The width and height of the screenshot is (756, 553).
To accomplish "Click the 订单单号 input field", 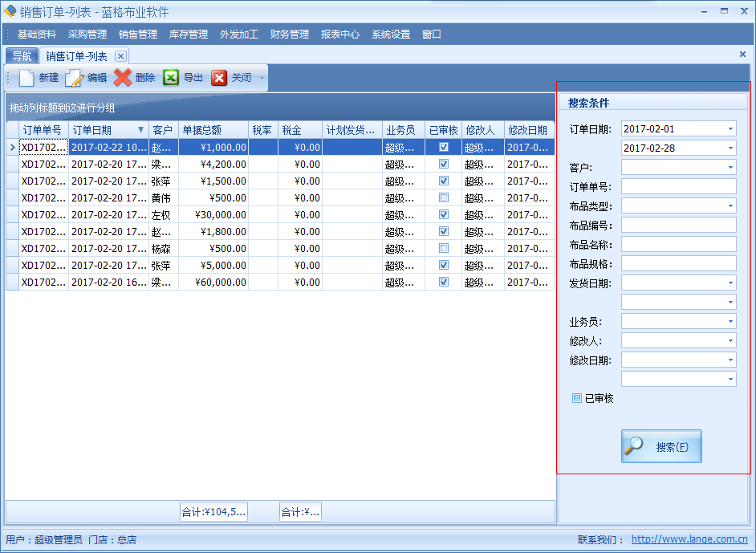I will (x=678, y=187).
